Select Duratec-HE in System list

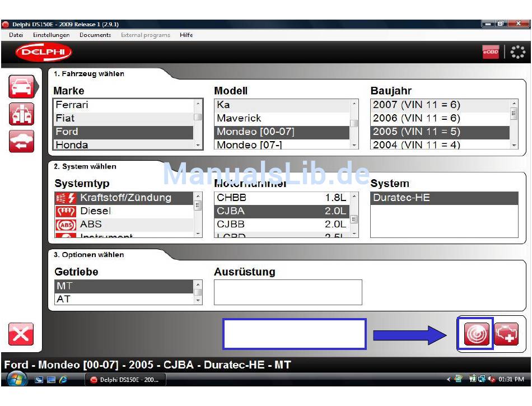point(444,198)
